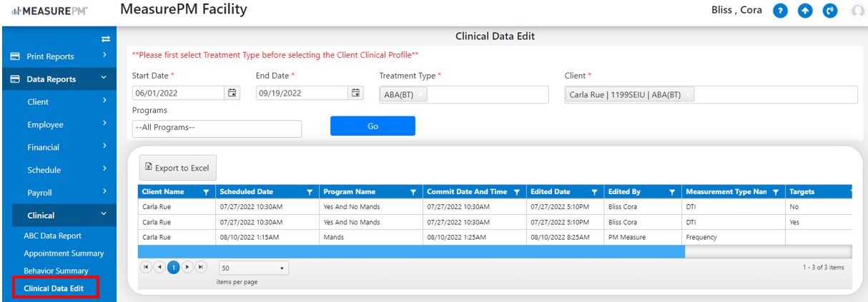
Task: Select the PM Measure edited-by cell
Action: (x=643, y=238)
